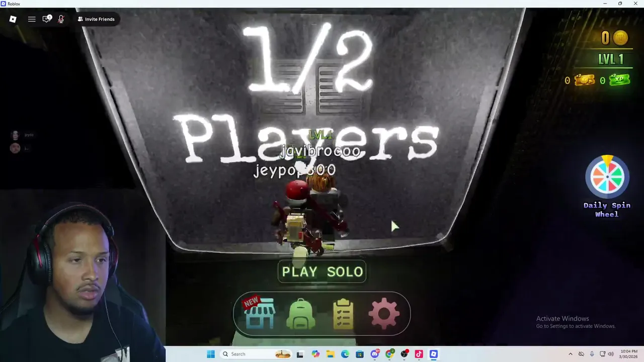The width and height of the screenshot is (644, 362).
Task: Open Task View on the taskbar
Action: coord(300,354)
